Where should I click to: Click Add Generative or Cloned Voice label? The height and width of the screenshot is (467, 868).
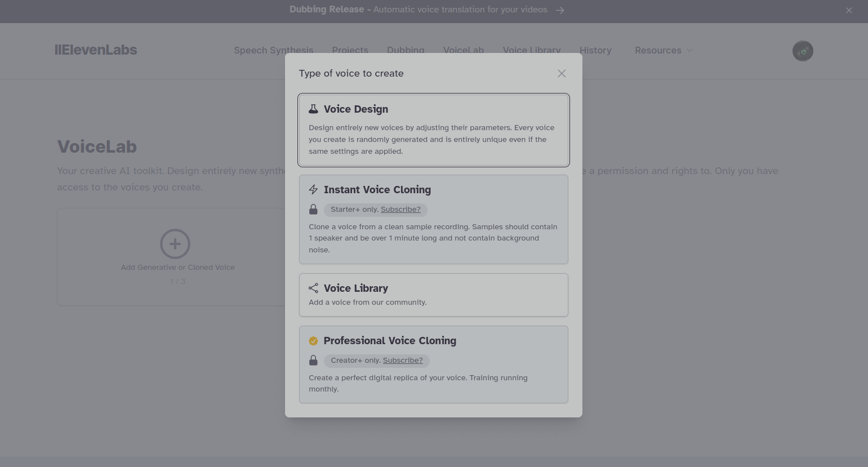pyautogui.click(x=178, y=268)
